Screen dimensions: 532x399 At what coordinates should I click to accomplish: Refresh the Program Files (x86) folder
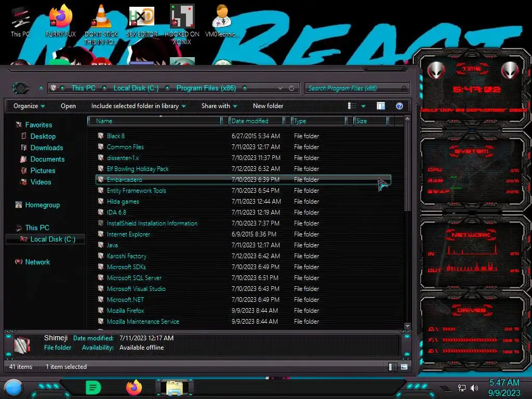(291, 88)
